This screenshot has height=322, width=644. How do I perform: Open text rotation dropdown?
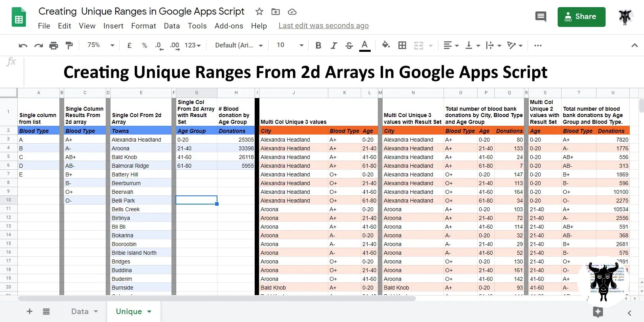(515, 45)
